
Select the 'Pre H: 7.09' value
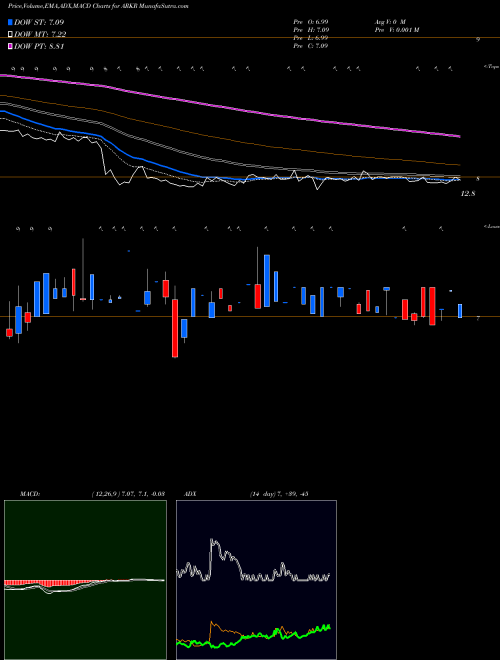click(311, 30)
